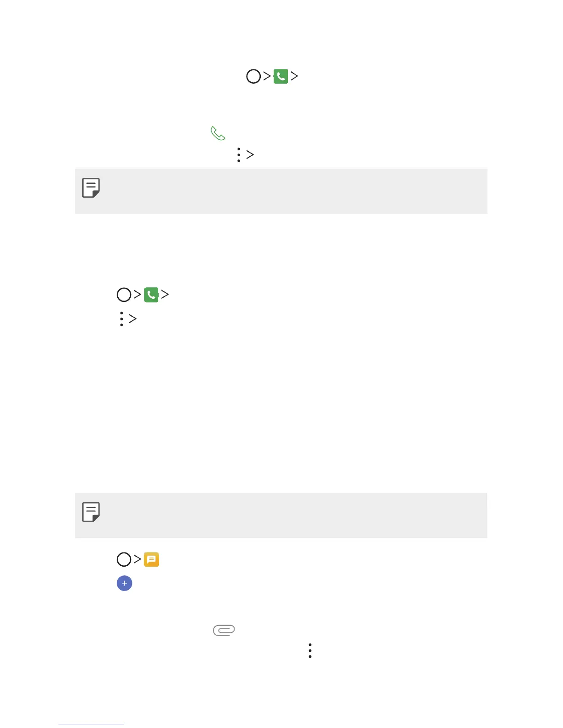This screenshot has width=563, height=728.
Task: Click the green Phone app icon between the two note boxes
Action: coord(151,295)
